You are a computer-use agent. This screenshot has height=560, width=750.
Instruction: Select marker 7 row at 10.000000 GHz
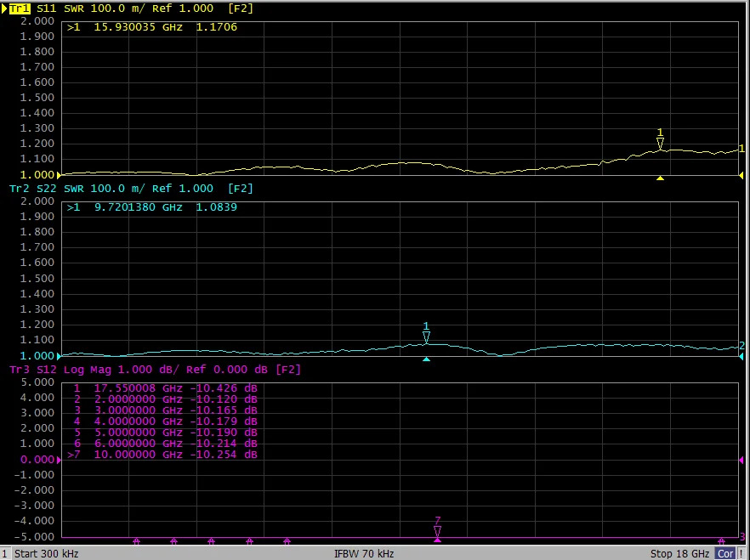click(162, 455)
